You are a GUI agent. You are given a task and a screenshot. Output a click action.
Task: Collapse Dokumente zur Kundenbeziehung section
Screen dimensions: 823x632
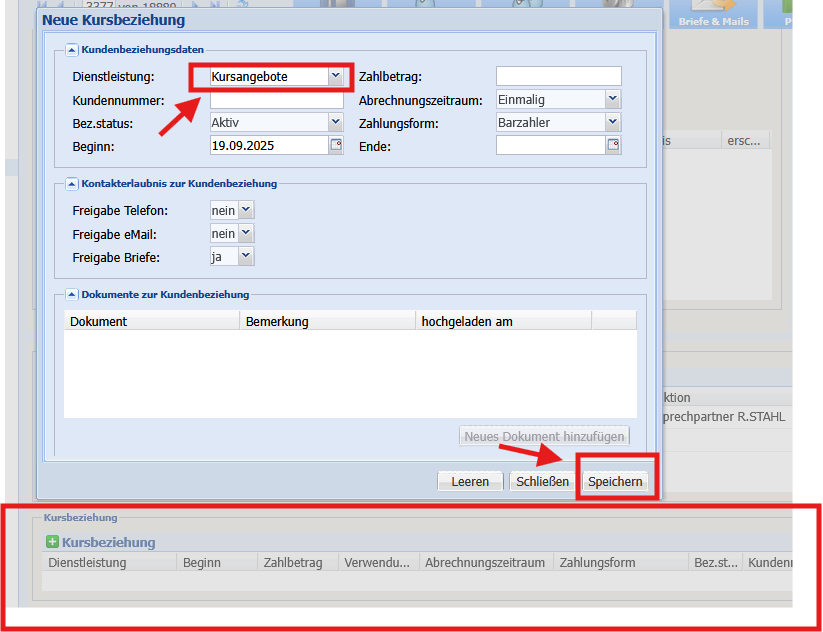coord(72,295)
